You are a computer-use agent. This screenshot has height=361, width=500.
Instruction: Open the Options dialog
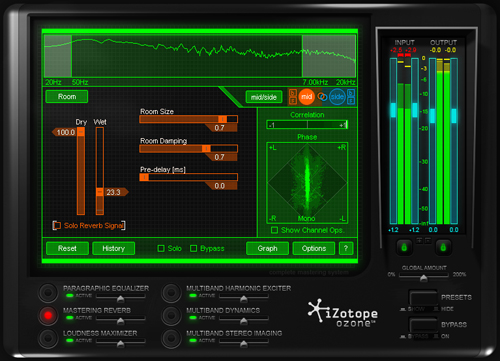[x=314, y=248]
